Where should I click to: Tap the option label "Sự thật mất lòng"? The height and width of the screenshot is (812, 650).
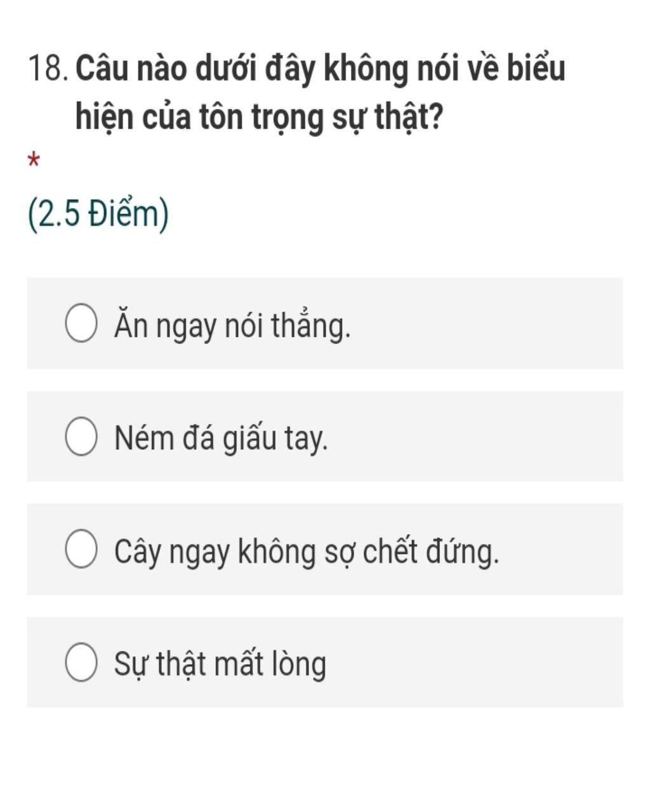tap(220, 664)
